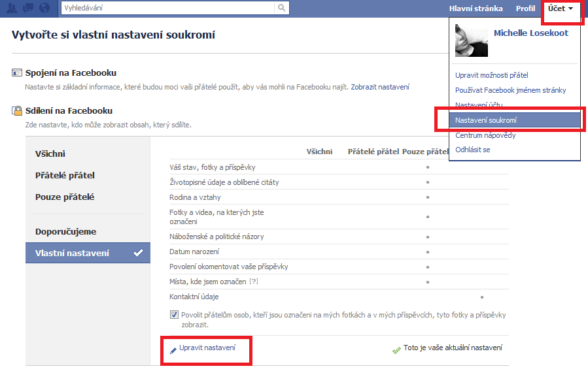
Task: Click the lock icon beside Sdílení na Facebooku
Action: (x=17, y=110)
